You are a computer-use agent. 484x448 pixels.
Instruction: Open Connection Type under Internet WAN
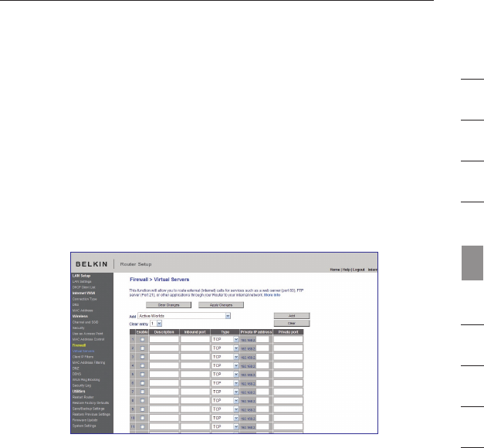[85, 299]
